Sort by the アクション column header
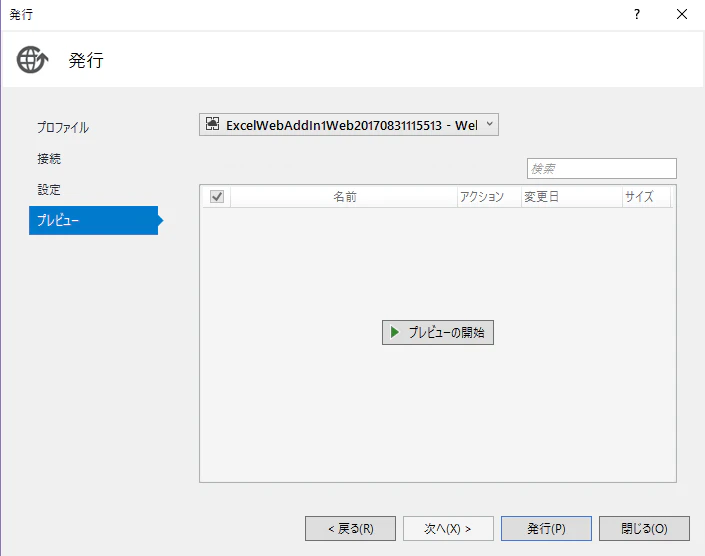Image resolution: width=705 pixels, height=556 pixels. click(x=489, y=196)
